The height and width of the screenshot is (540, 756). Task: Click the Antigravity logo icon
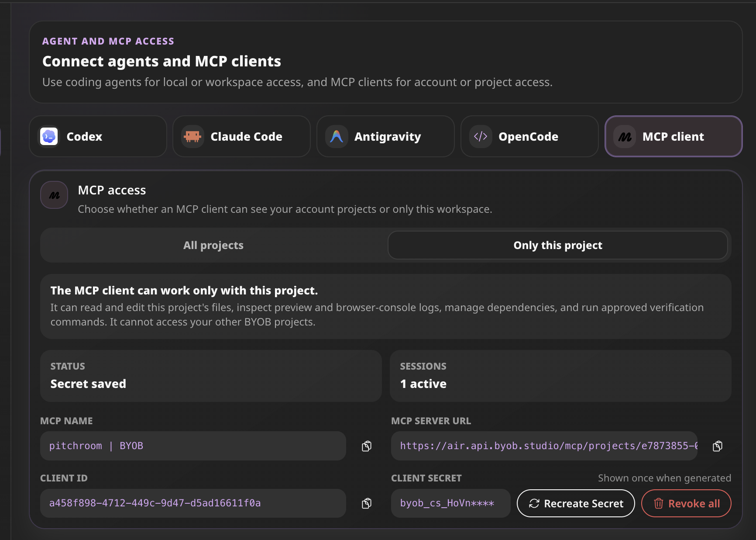[x=337, y=136]
